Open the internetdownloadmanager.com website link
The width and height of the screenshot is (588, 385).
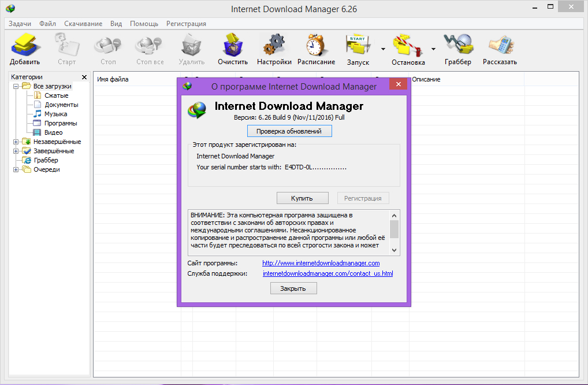coord(321,263)
